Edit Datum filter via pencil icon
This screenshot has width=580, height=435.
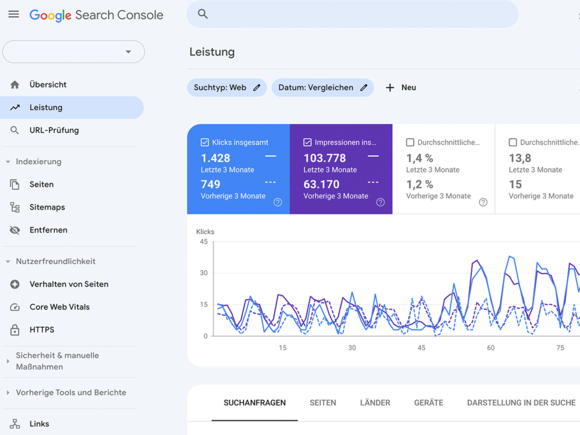364,88
